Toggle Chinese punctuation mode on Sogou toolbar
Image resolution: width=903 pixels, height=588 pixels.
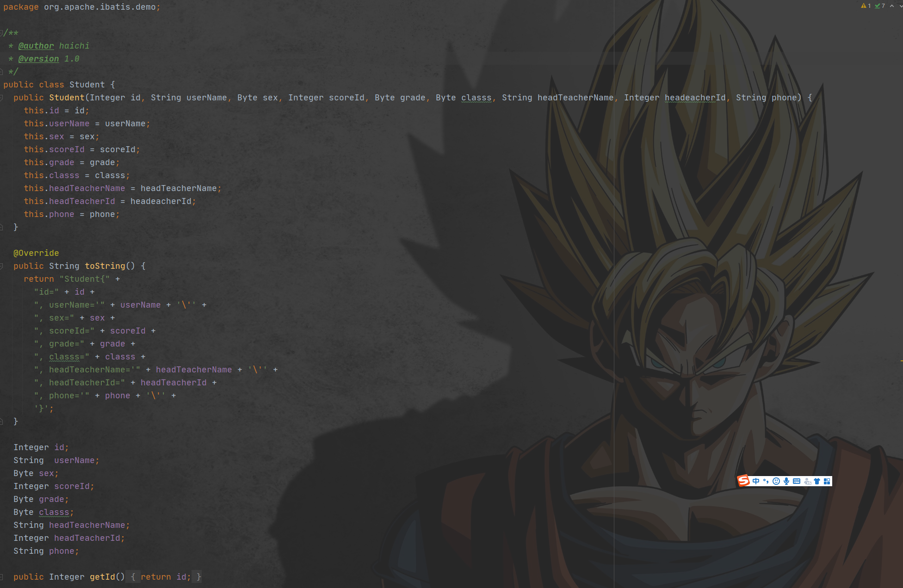click(766, 481)
